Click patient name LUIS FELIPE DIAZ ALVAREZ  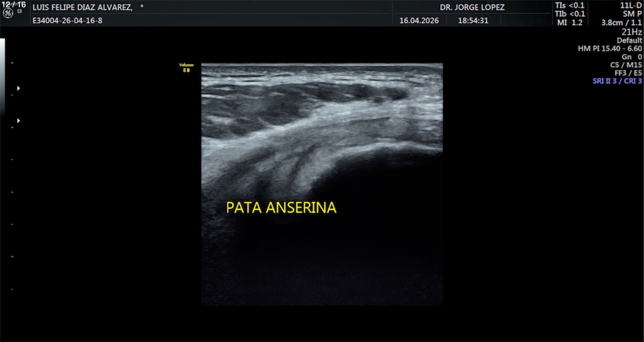pyautogui.click(x=82, y=7)
